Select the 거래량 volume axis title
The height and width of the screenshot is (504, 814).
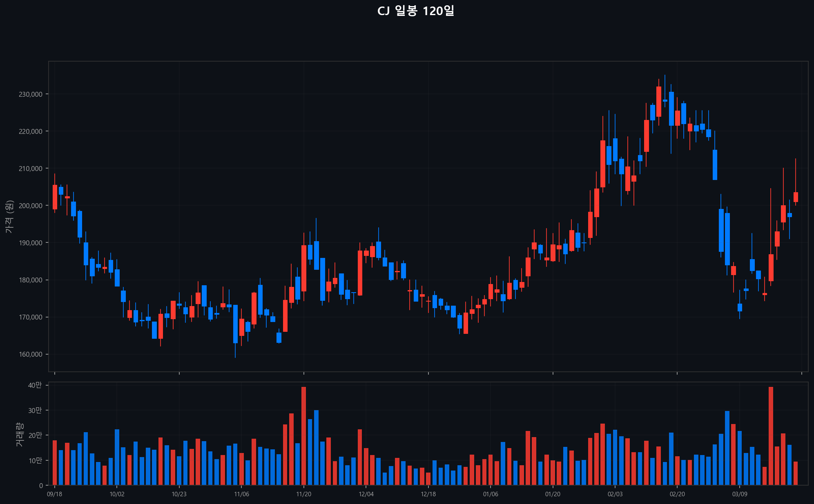click(x=19, y=434)
